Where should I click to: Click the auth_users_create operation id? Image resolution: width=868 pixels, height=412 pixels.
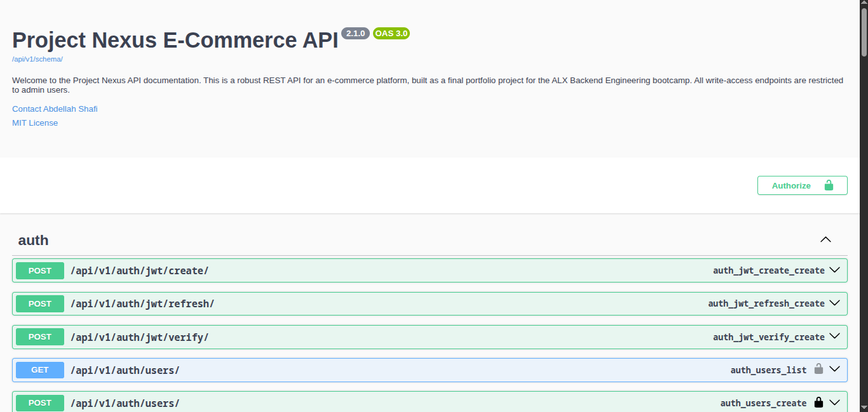point(764,403)
